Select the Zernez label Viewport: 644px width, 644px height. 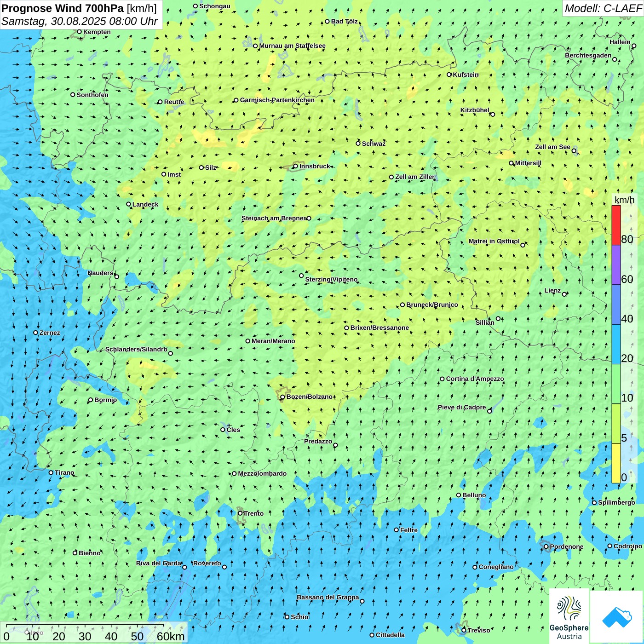click(x=50, y=333)
